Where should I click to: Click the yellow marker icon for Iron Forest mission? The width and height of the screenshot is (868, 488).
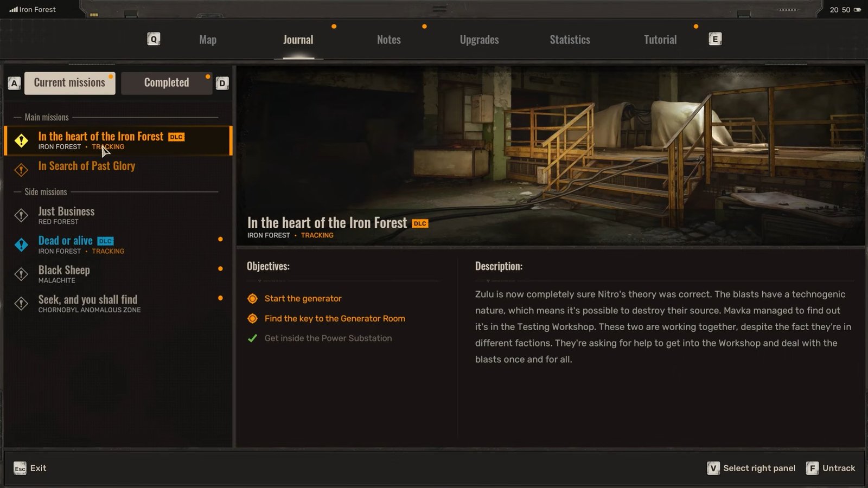pos(21,140)
